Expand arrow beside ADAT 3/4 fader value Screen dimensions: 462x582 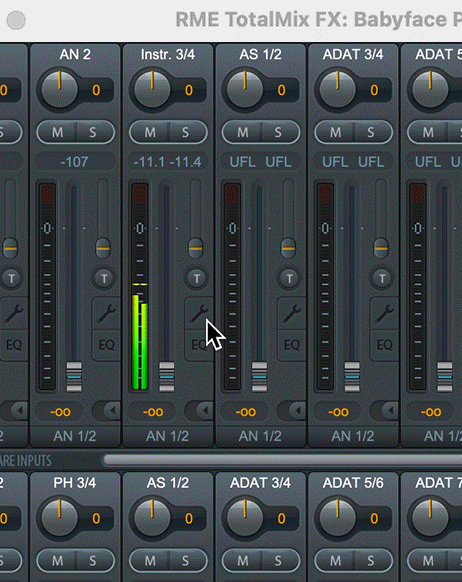tap(389, 411)
